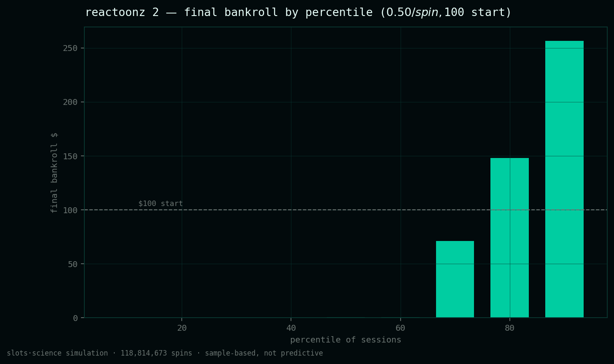This screenshot has height=364, width=614.
Task: Click the x-axis label 'percentile of sessions'
Action: (x=346, y=340)
